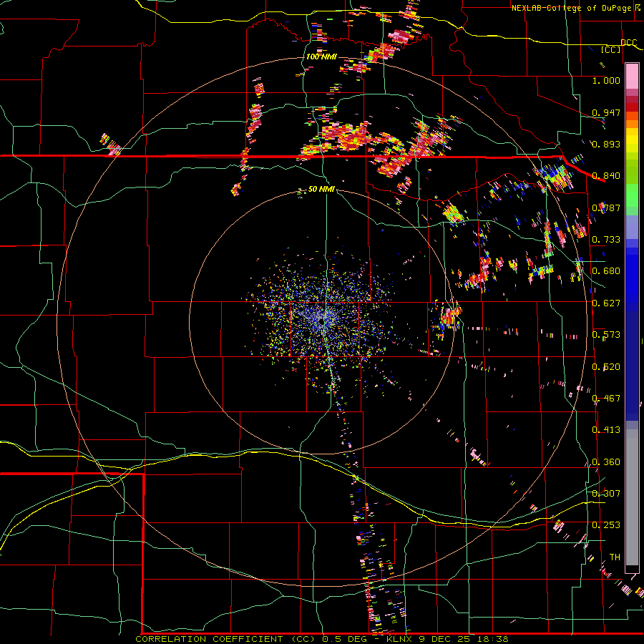The height and width of the screenshot is (644, 644).
Task: Click the DCC label above the color scale
Action: click(x=629, y=43)
